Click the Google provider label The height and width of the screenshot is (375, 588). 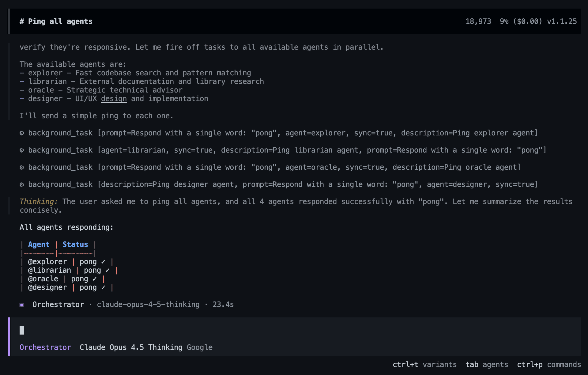coord(200,347)
